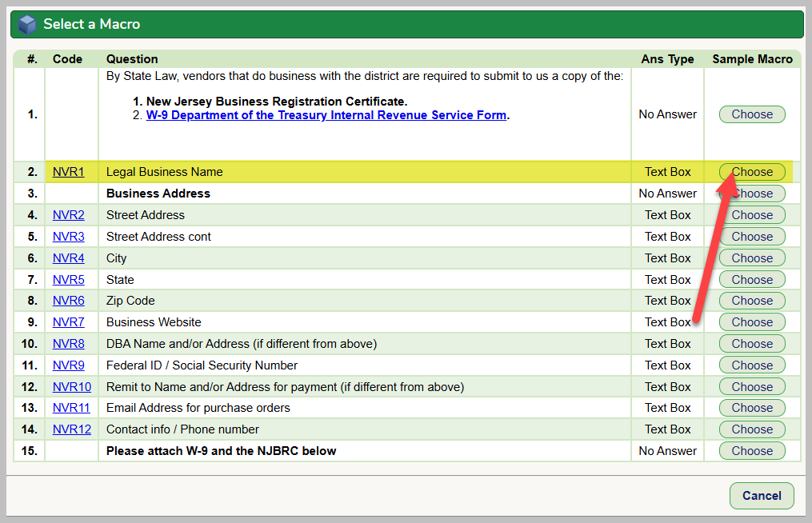
Task: Choose macro for Email Address row
Action: [x=752, y=408]
